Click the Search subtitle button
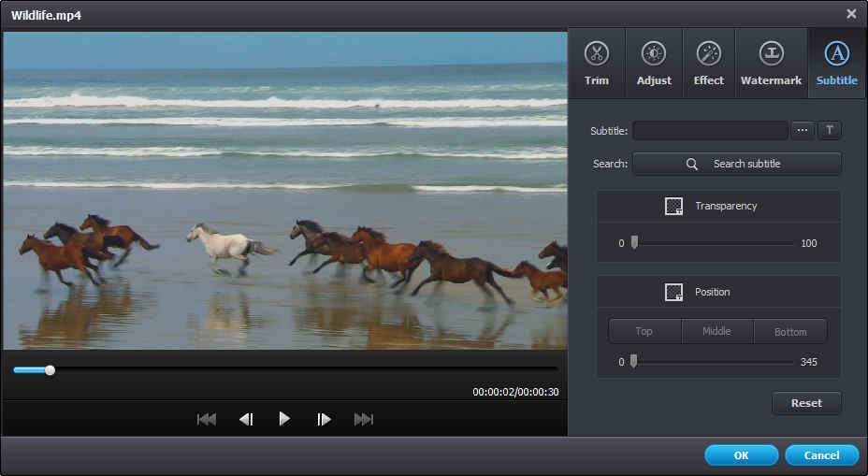This screenshot has width=868, height=476. tap(737, 164)
